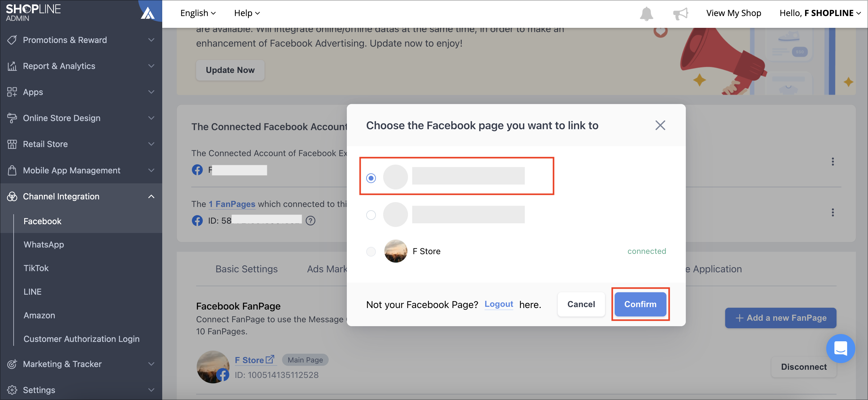The width and height of the screenshot is (868, 400).
Task: Open the WhatsApp channel submenu item
Action: click(44, 245)
